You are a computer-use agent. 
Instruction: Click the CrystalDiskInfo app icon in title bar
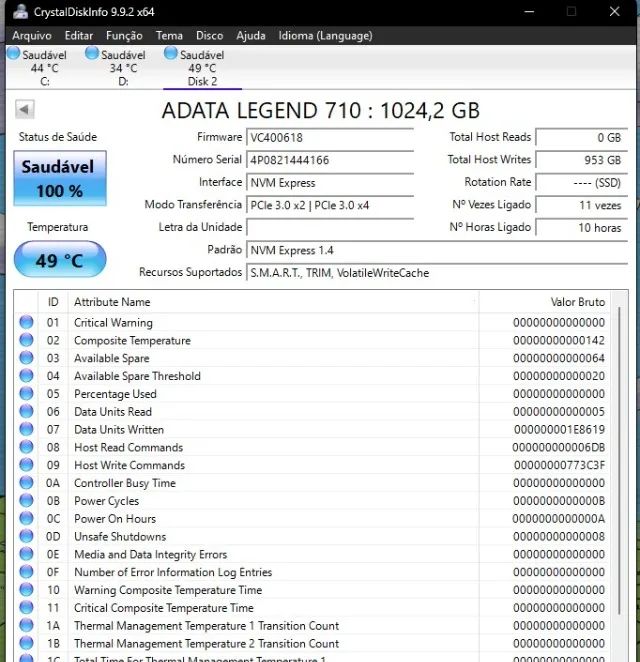point(20,11)
